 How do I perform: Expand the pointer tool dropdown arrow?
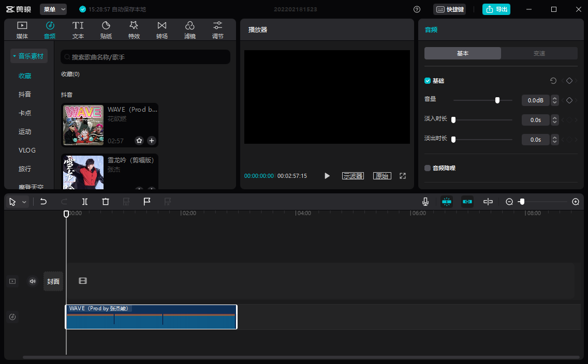[x=24, y=202]
